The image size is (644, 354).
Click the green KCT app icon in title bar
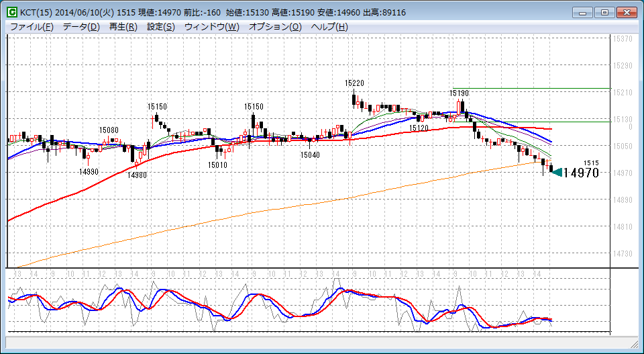[12, 12]
